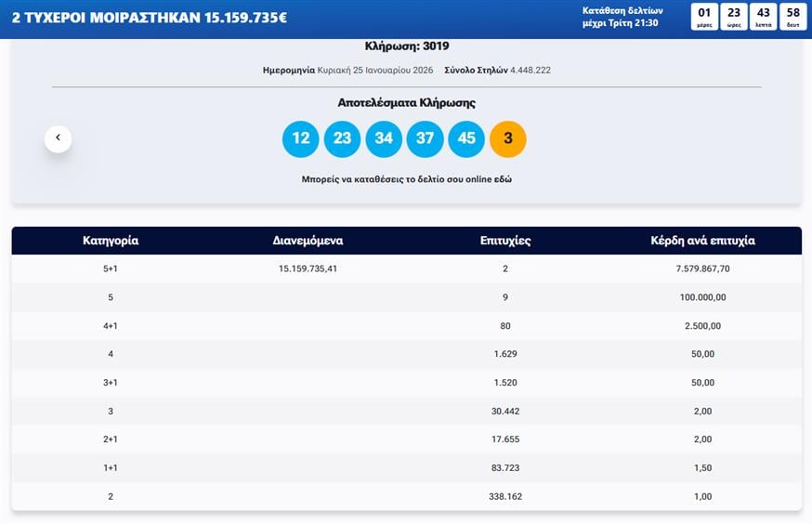Viewport: 812px width, 524px height.
Task: Click the blue ball numbered 34
Action: (x=384, y=138)
